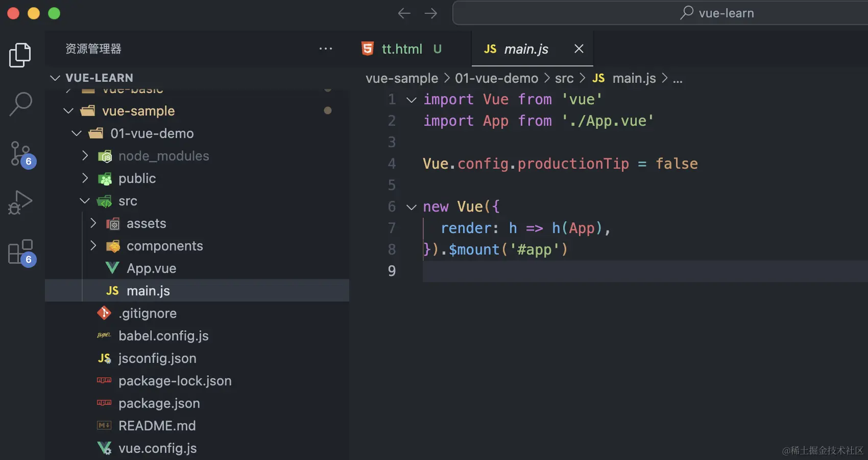868x460 pixels.
Task: Open package-lock.json file
Action: coord(175,381)
